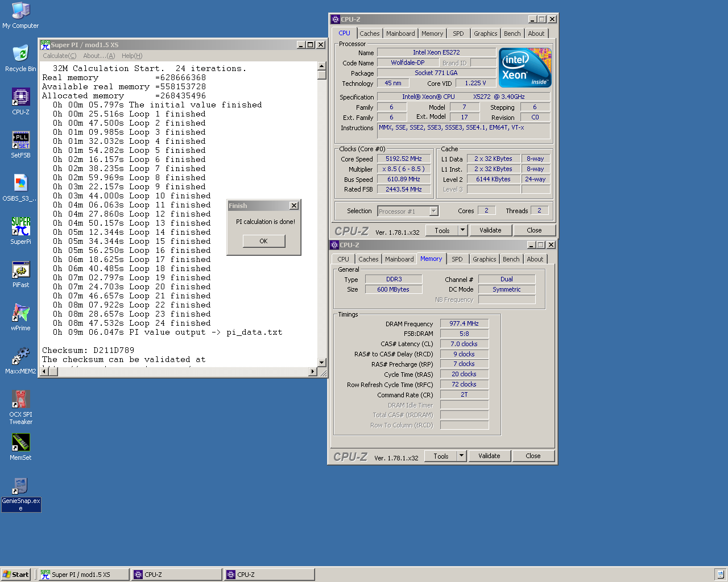Click the system tray icon
Image resolution: width=728 pixels, height=582 pixels.
pyautogui.click(x=720, y=574)
